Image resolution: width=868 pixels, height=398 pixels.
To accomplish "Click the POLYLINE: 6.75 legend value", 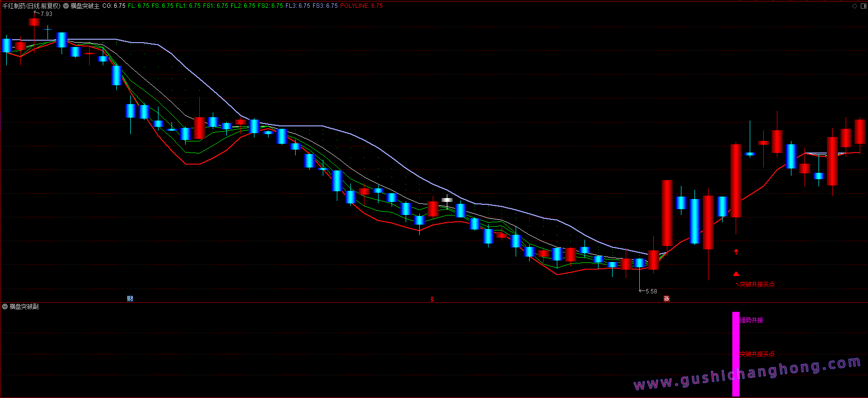I will coord(362,6).
